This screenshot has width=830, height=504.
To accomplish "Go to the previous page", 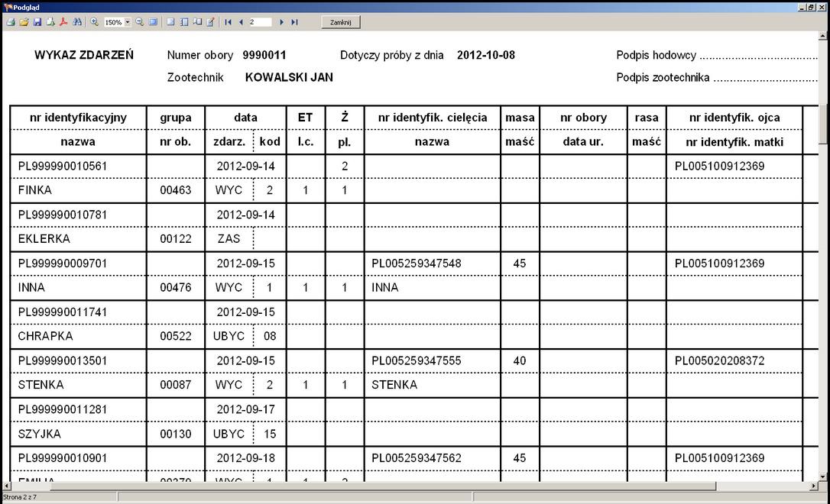I will tap(241, 22).
